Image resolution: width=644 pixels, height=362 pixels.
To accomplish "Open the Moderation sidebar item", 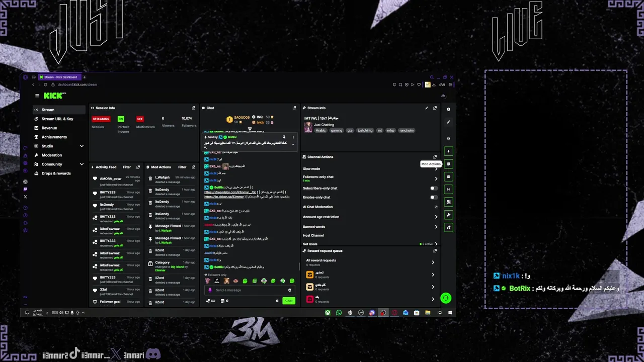I will (59, 155).
